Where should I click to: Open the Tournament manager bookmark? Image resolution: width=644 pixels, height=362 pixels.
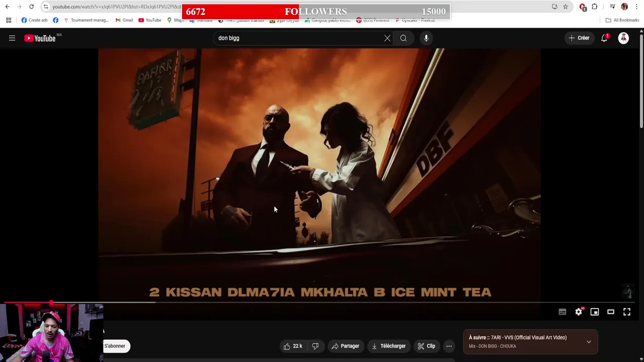pyautogui.click(x=86, y=20)
